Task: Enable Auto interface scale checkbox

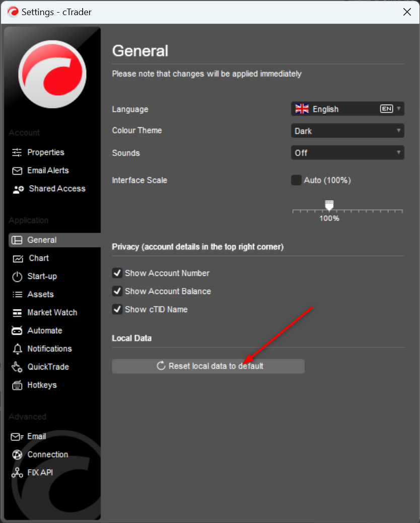Action: (296, 180)
